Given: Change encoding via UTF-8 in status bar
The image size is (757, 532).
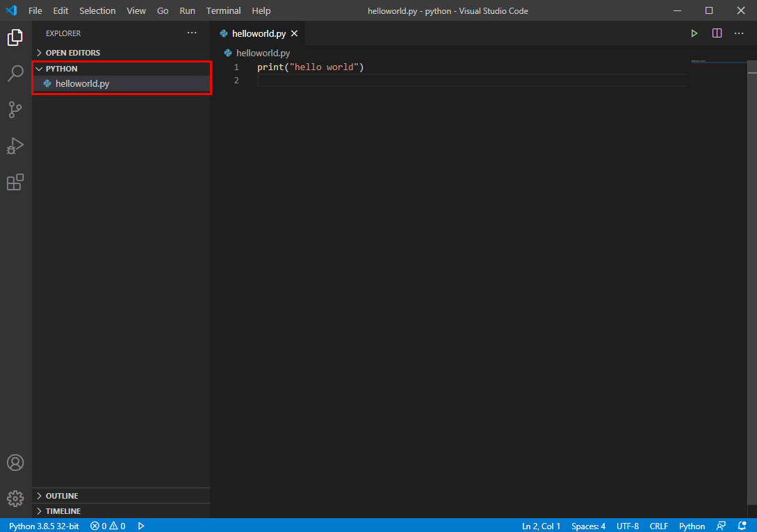Looking at the screenshot, I should (628, 526).
